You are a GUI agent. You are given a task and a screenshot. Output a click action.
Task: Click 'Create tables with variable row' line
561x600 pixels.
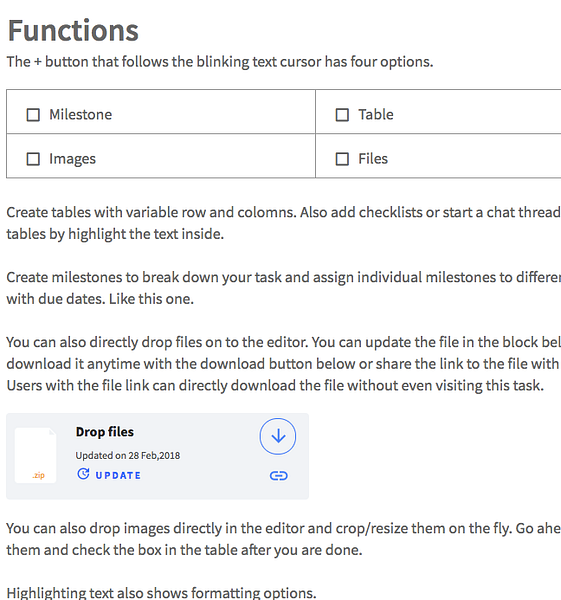[284, 212]
